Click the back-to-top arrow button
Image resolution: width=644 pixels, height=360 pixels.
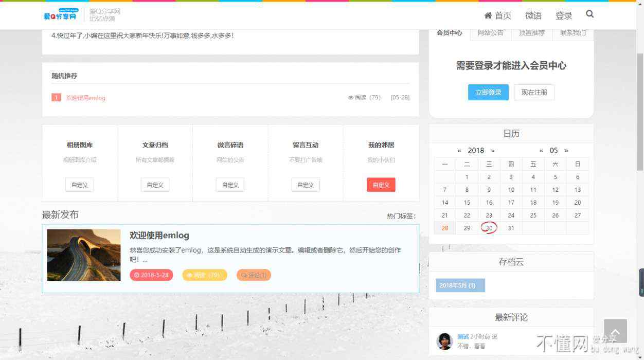click(x=615, y=331)
